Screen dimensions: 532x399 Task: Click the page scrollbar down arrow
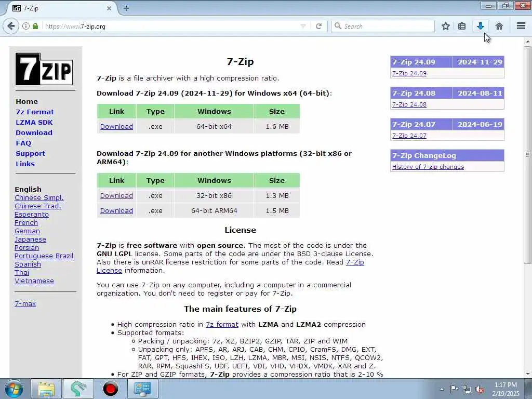[527, 374]
